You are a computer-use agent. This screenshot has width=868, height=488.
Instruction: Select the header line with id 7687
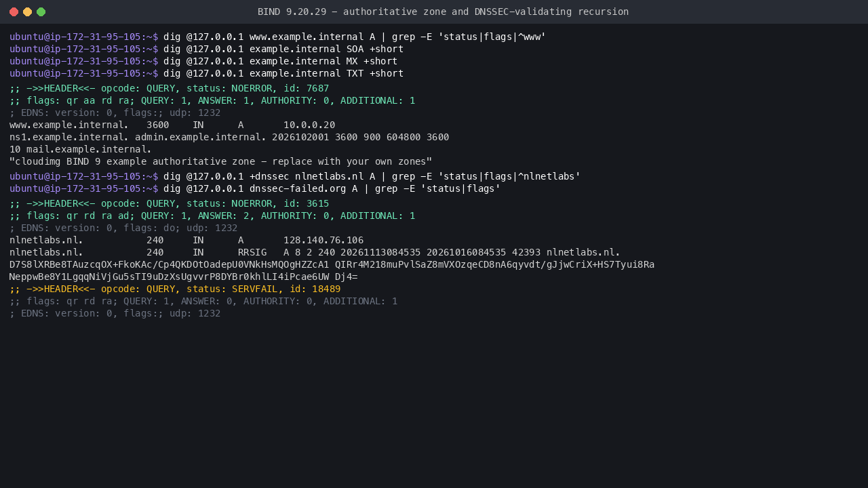pos(170,88)
